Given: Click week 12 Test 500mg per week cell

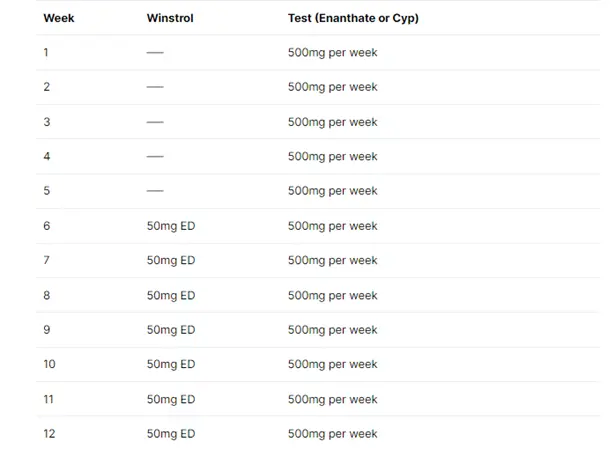Looking at the screenshot, I should (332, 434).
